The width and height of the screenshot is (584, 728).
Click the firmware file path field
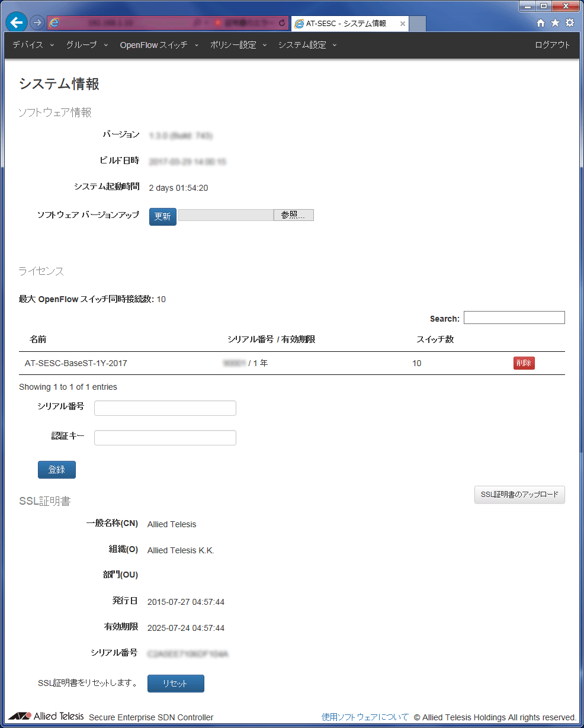[x=226, y=215]
